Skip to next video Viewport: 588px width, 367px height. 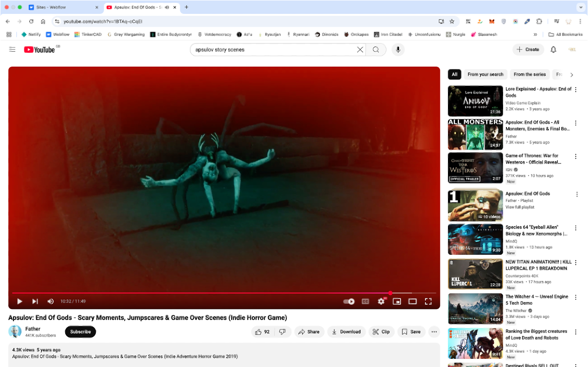click(35, 301)
